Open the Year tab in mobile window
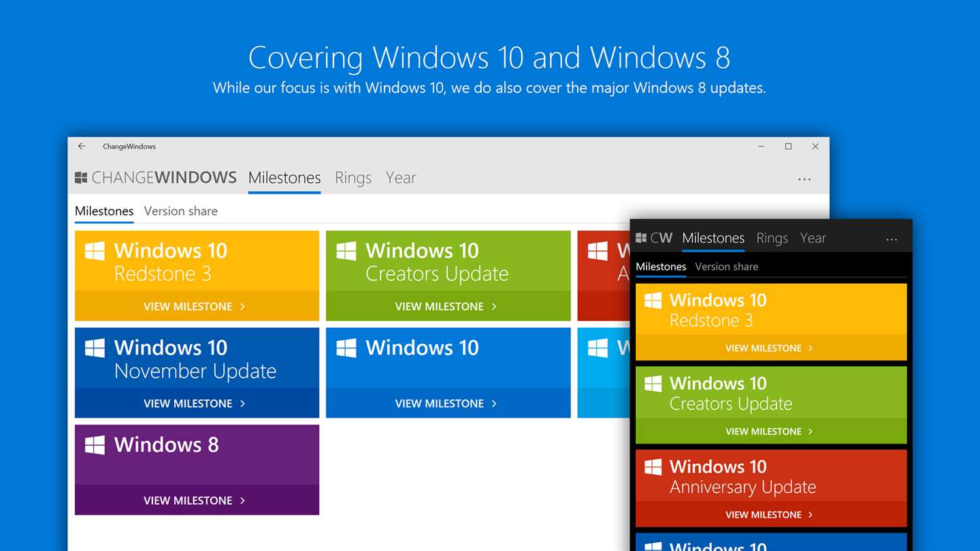Screen dimensions: 980x551 [x=813, y=238]
